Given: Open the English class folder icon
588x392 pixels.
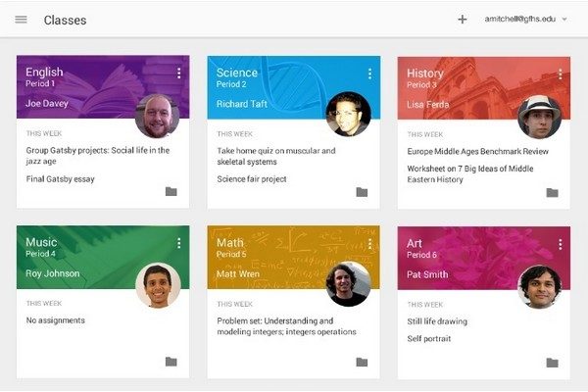Looking at the screenshot, I should tap(171, 191).
